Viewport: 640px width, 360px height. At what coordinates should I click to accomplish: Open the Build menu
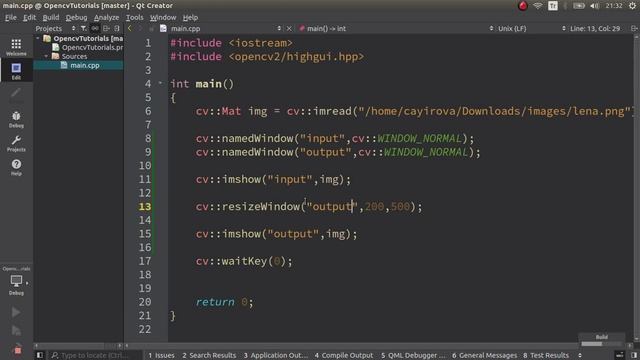coord(51,17)
